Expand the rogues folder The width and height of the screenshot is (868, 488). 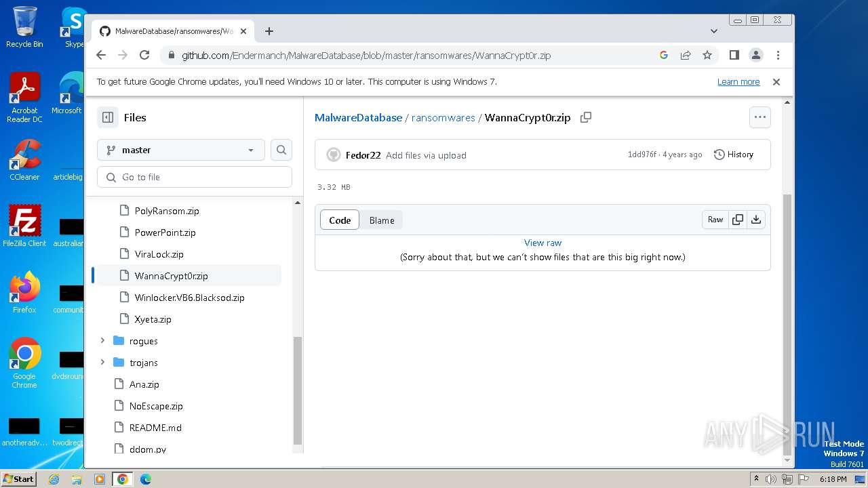(102, 341)
